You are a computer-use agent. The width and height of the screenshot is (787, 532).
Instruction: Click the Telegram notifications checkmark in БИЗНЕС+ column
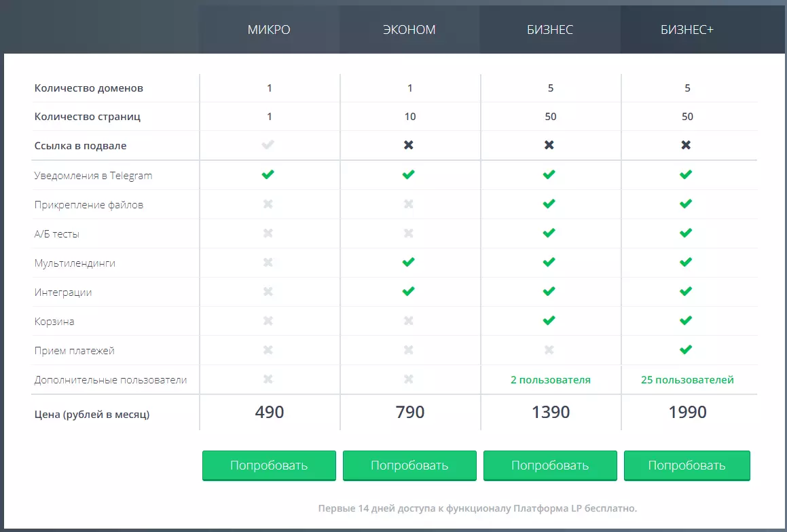coord(686,174)
